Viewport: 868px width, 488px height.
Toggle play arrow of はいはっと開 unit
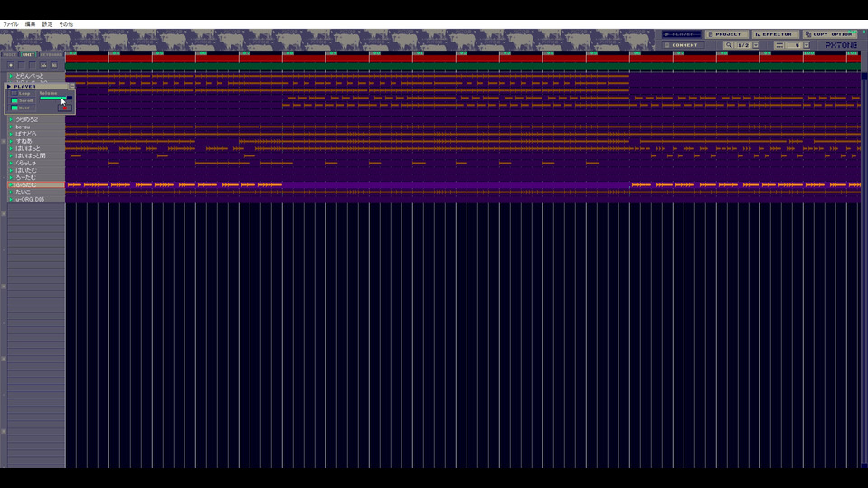click(11, 155)
